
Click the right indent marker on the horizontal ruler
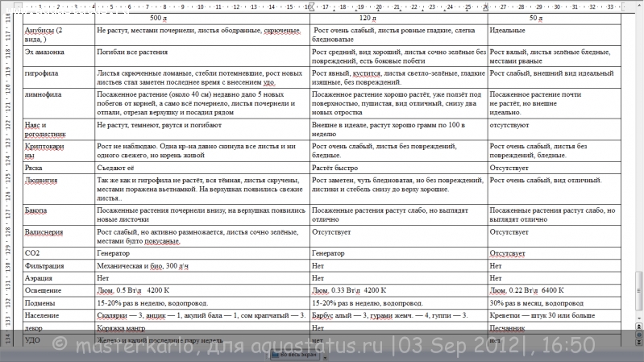(485, 7)
